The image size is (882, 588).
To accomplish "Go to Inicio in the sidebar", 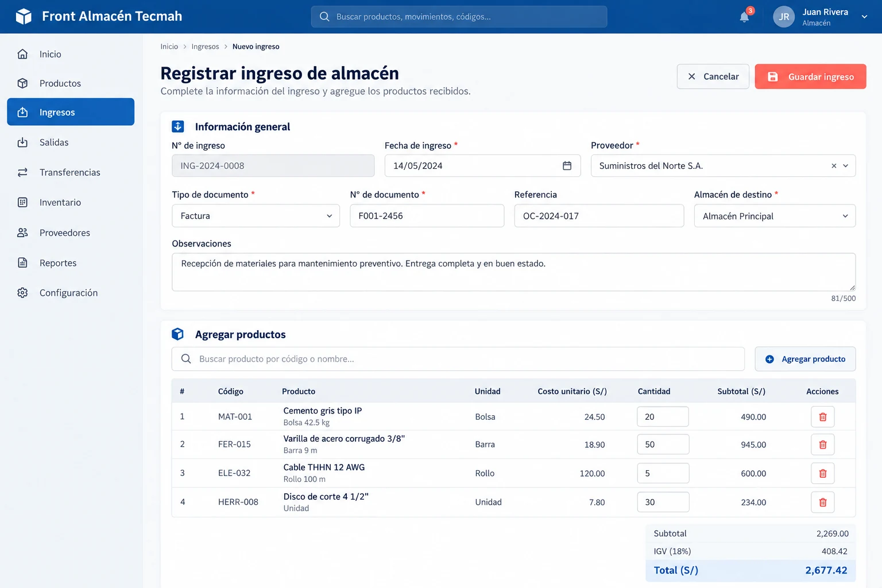I will click(x=71, y=54).
